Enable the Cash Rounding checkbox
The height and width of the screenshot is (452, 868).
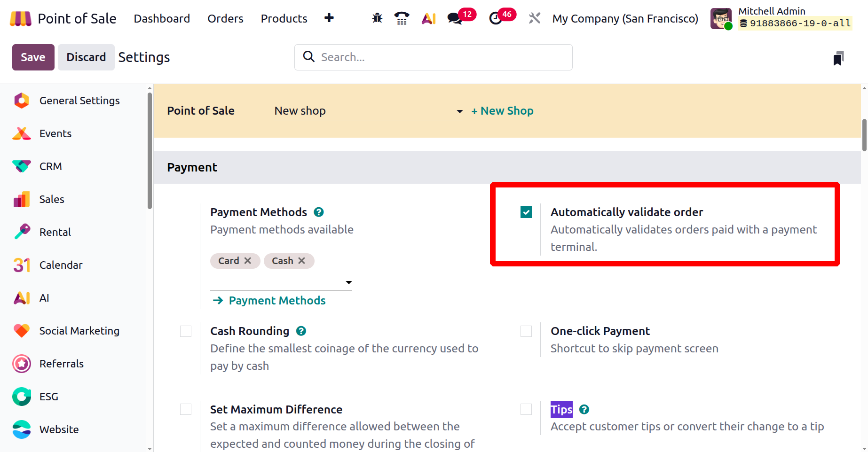186,331
